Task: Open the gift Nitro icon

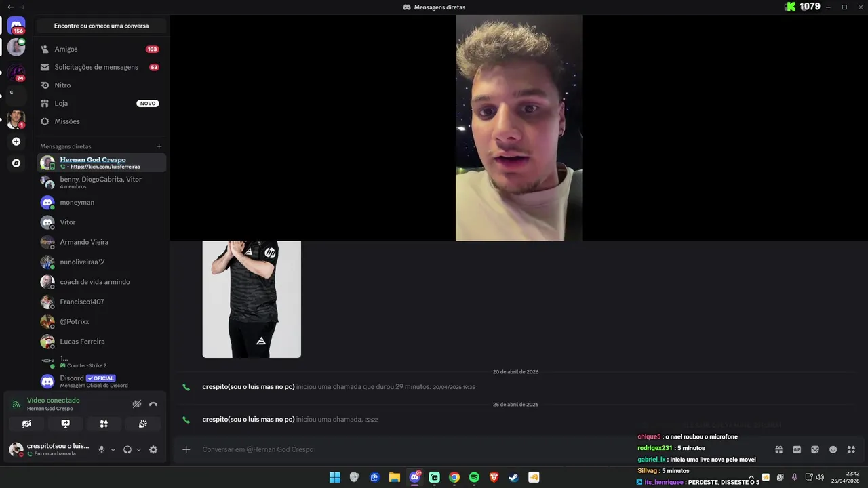Action: point(778,449)
